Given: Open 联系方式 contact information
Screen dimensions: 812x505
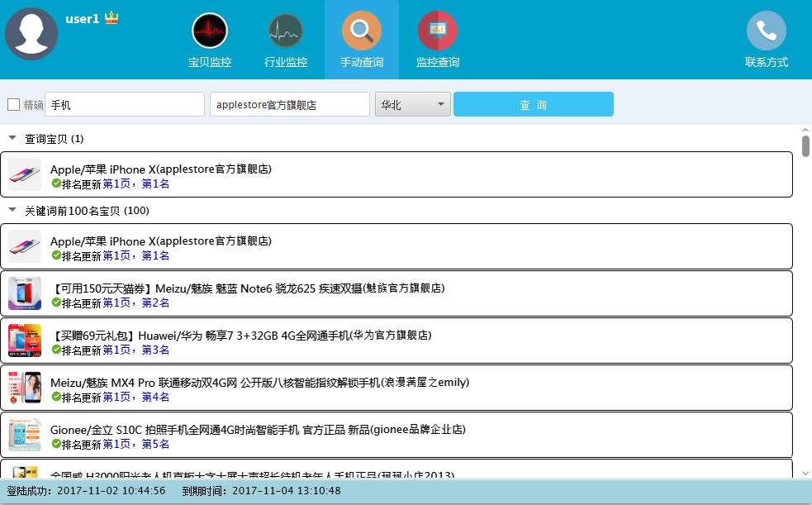Looking at the screenshot, I should click(x=766, y=39).
